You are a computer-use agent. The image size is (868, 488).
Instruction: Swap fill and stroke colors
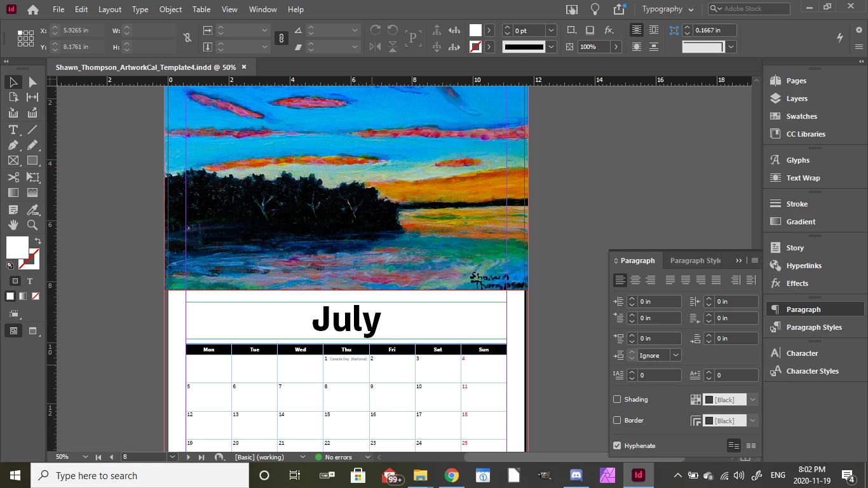pos(37,241)
